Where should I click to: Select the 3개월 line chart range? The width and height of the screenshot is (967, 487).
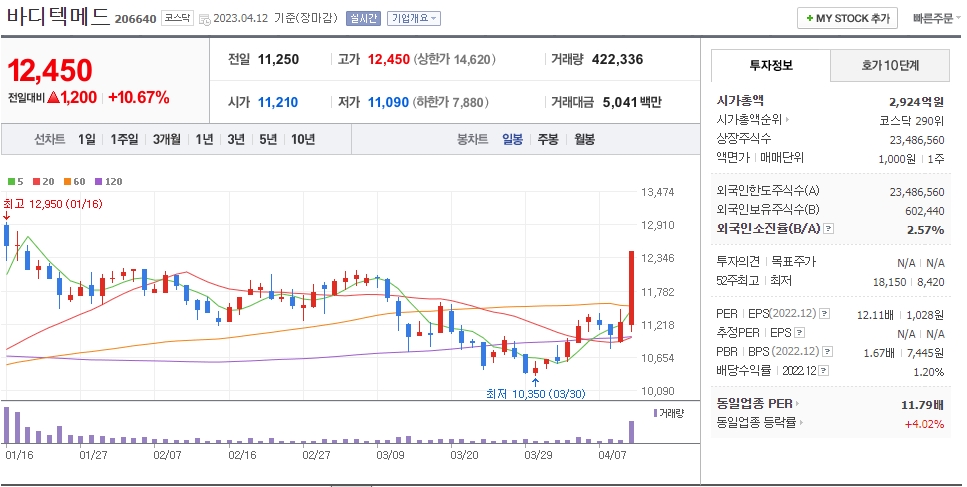pyautogui.click(x=167, y=139)
